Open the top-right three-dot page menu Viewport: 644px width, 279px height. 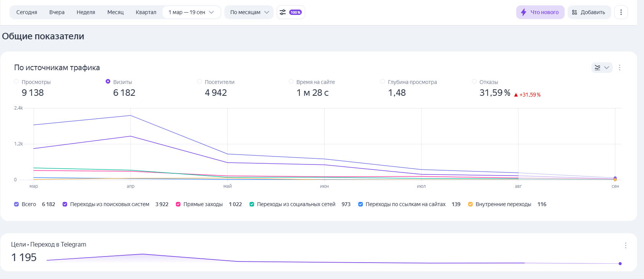point(621,12)
